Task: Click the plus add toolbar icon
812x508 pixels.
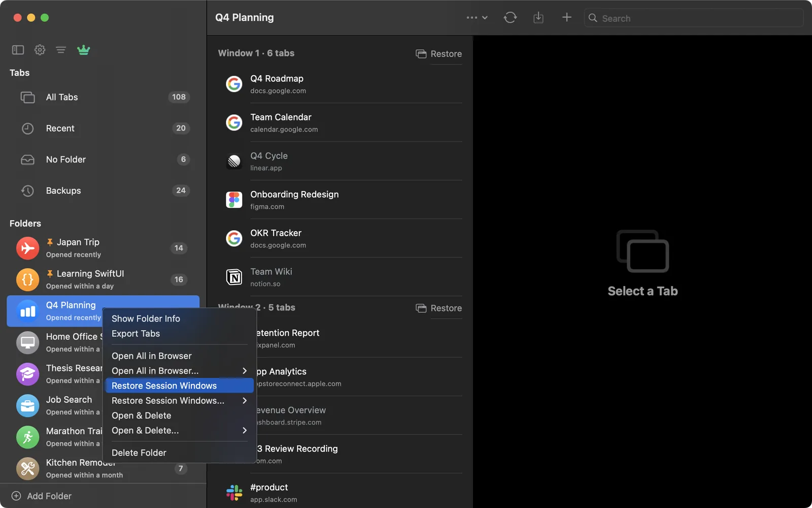Action: pyautogui.click(x=567, y=18)
